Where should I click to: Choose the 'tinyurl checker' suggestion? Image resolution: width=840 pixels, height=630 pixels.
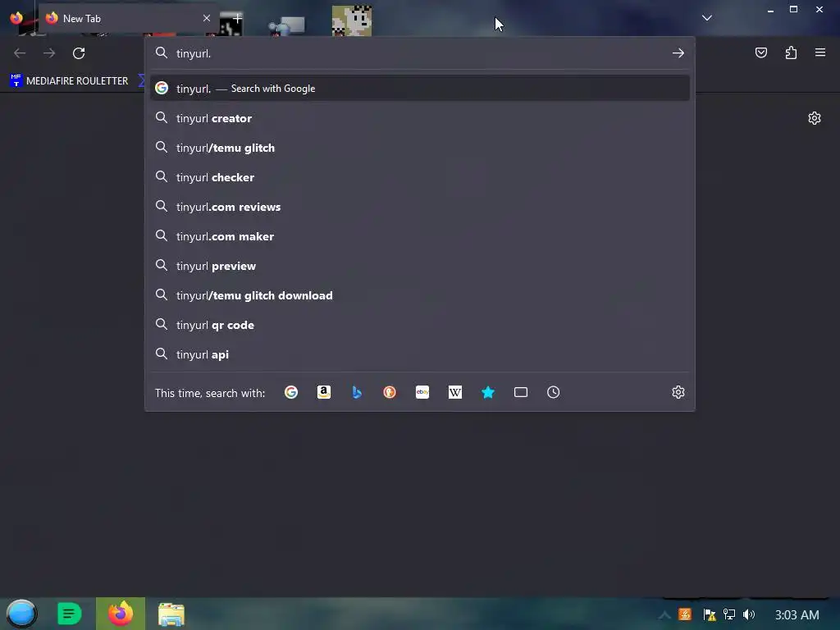pyautogui.click(x=420, y=177)
